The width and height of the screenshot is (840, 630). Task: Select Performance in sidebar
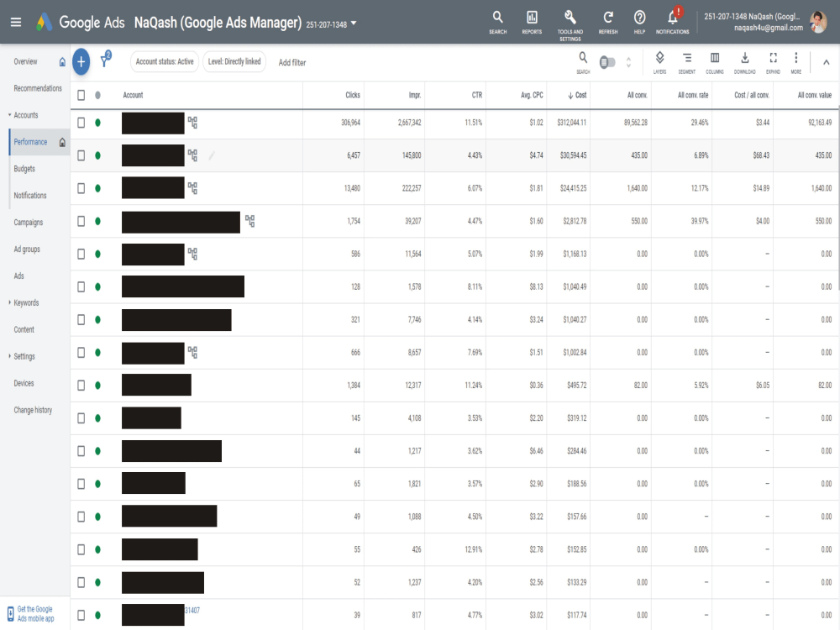[30, 142]
